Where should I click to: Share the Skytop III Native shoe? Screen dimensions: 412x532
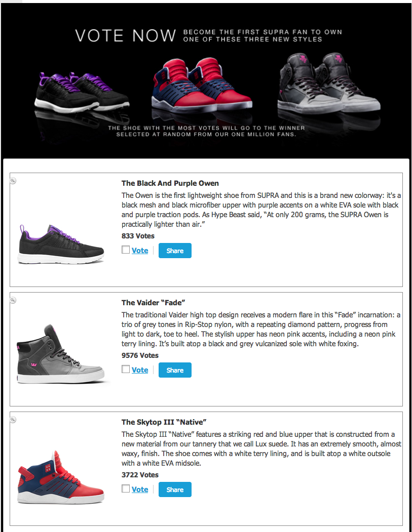pos(175,489)
